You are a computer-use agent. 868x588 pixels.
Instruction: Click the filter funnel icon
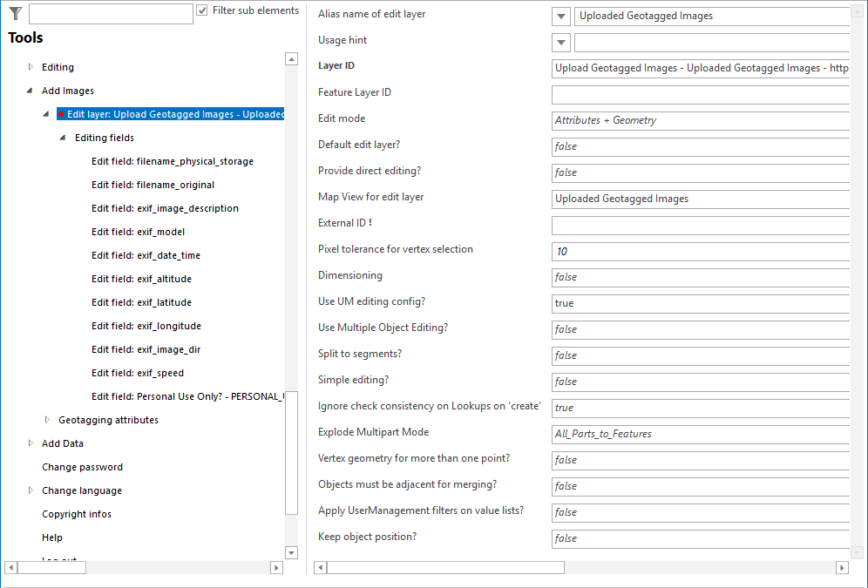point(14,12)
